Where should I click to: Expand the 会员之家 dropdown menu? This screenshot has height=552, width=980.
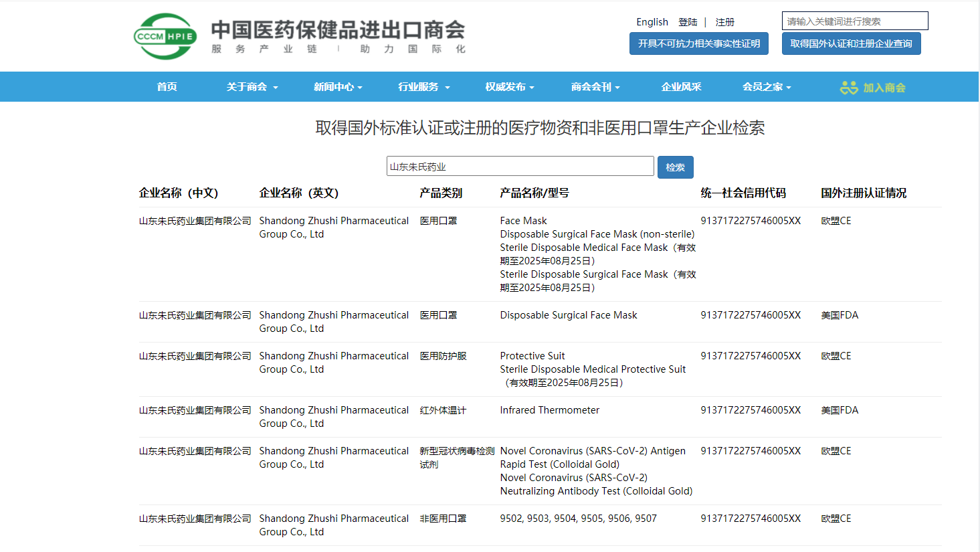(767, 87)
